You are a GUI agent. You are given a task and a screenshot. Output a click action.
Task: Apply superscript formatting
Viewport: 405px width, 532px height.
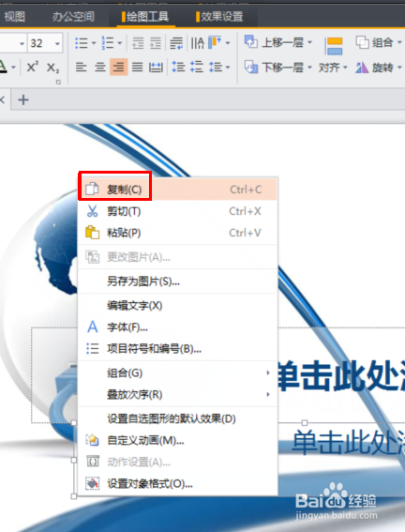[x=32, y=68]
